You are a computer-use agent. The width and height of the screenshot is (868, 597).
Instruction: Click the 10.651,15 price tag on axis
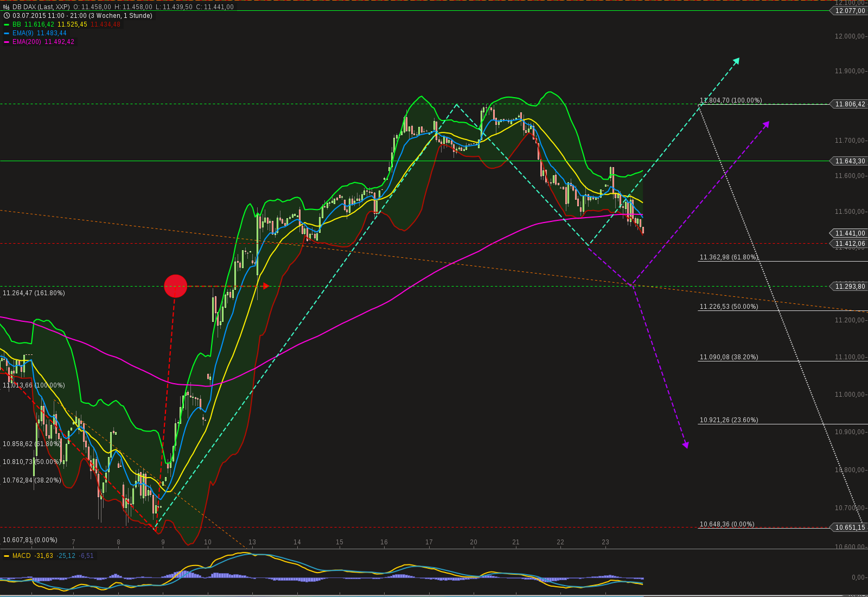(850, 528)
